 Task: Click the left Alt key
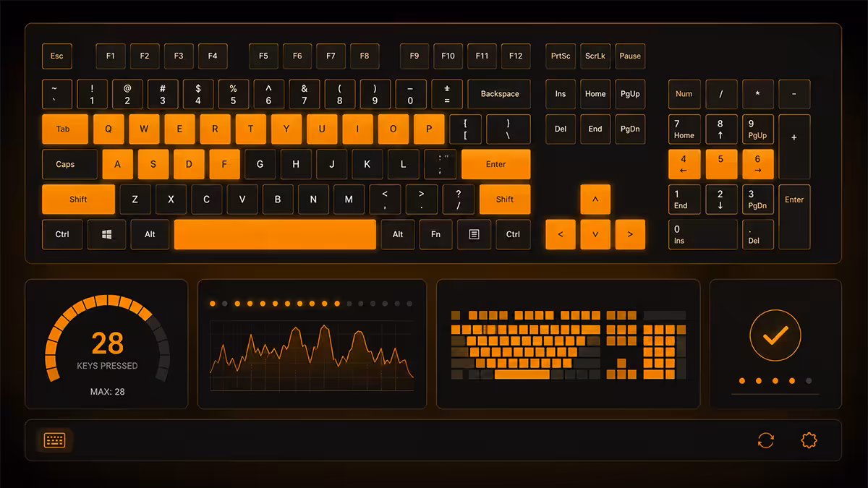pos(150,234)
